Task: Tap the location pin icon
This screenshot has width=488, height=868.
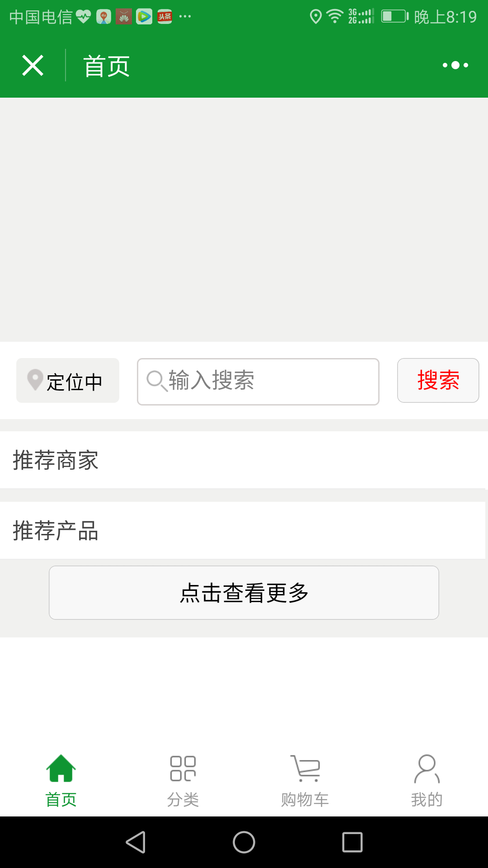Action: (35, 380)
